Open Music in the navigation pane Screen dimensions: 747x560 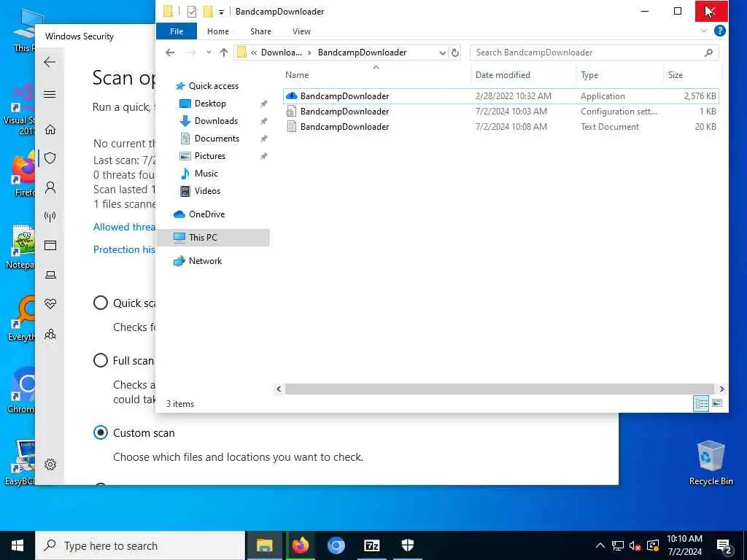coord(206,174)
